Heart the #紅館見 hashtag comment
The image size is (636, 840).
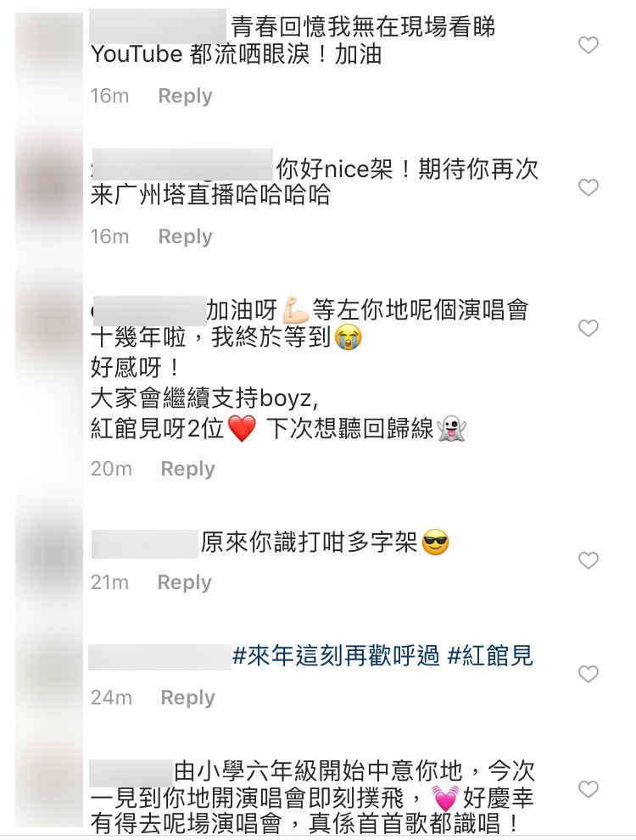pyautogui.click(x=589, y=673)
